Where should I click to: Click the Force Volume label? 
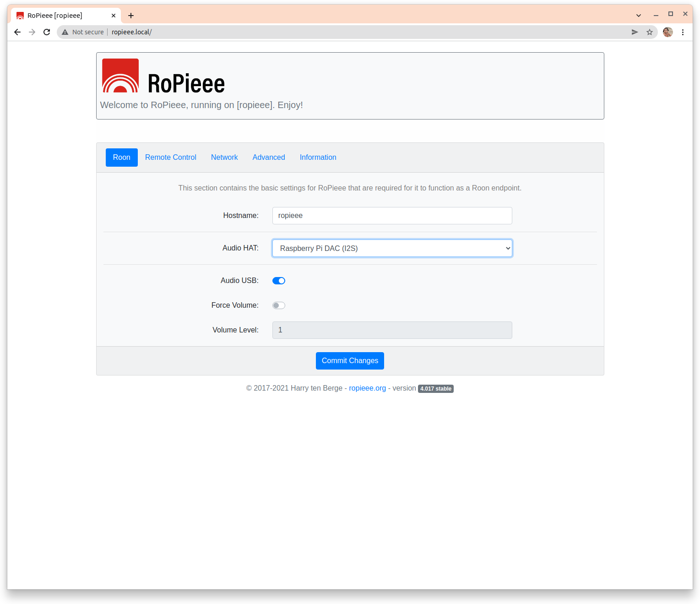235,305
